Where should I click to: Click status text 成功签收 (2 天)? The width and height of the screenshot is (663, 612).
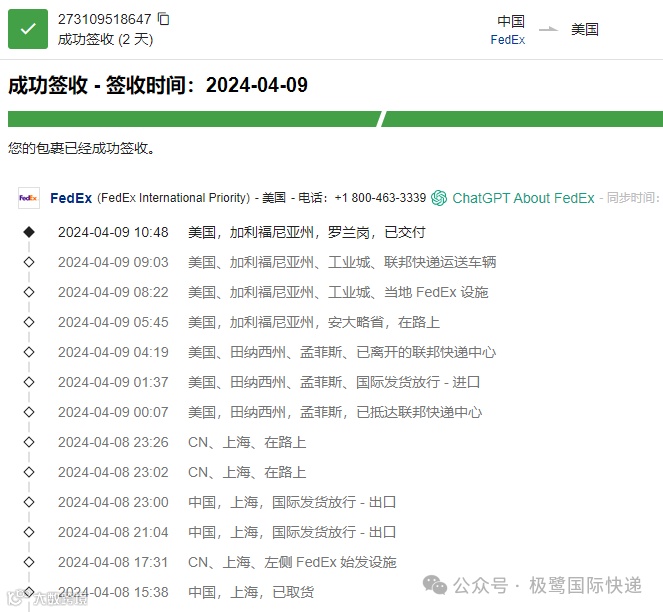pyautogui.click(x=105, y=40)
